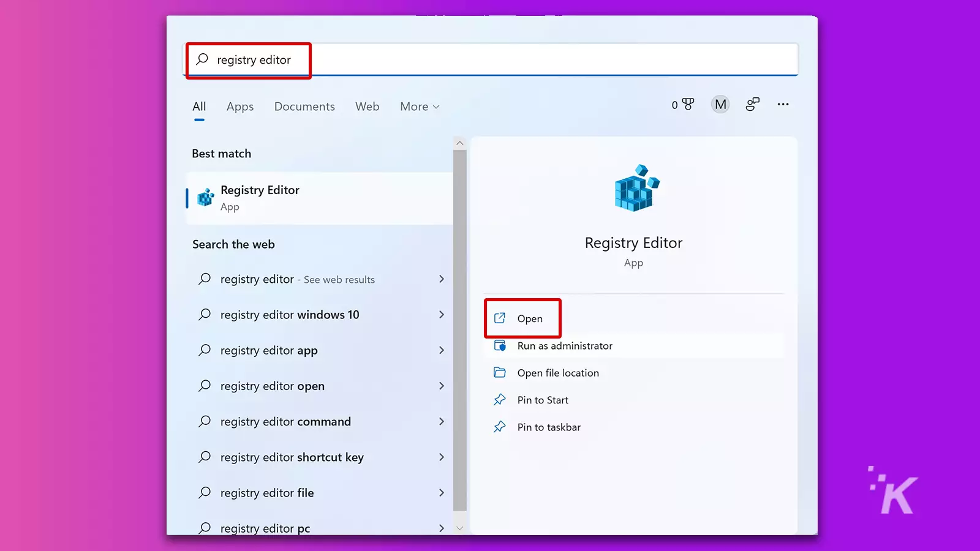Expand chevron beside 'registry editor windows 10'
The image size is (980, 551).
(x=442, y=315)
